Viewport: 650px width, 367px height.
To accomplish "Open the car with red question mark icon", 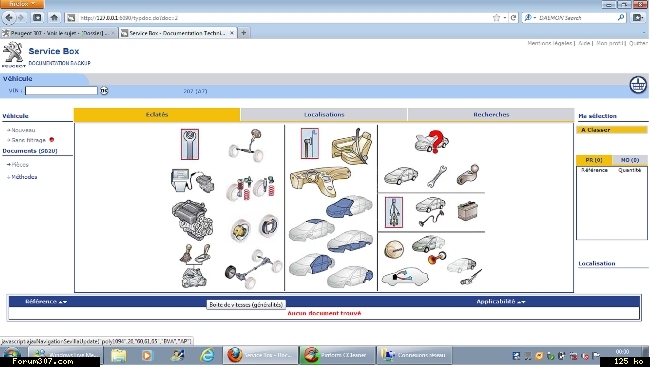I will pyautogui.click(x=432, y=142).
